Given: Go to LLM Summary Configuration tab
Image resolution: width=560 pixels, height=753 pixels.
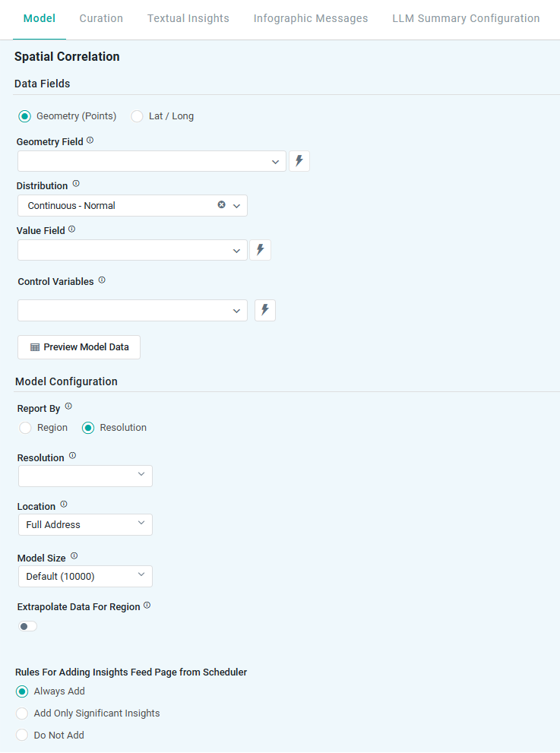Looking at the screenshot, I should click(x=466, y=18).
